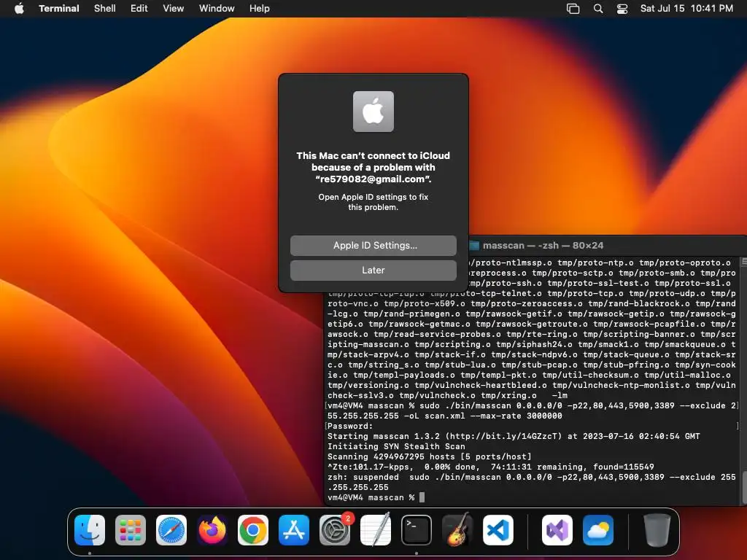747x560 pixels.
Task: Click the 'found=115549' scan status line
Action: (x=491, y=467)
